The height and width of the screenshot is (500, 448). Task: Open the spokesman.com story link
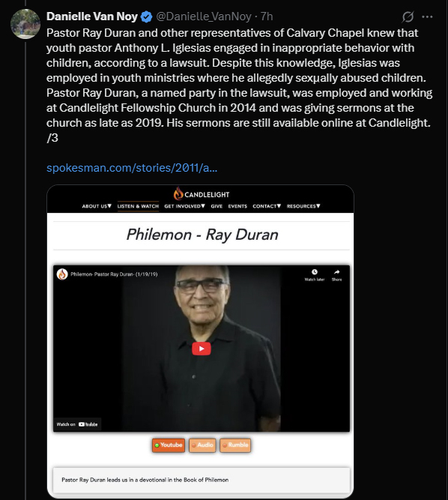click(x=132, y=168)
